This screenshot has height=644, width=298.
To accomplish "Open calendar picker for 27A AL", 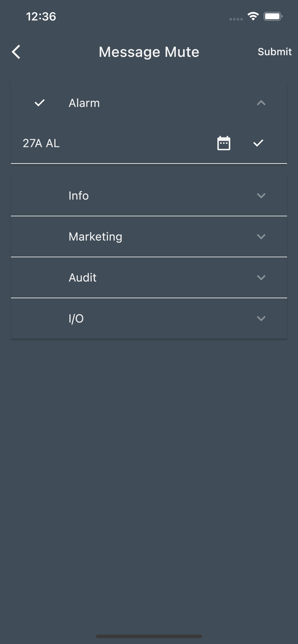I will [224, 143].
